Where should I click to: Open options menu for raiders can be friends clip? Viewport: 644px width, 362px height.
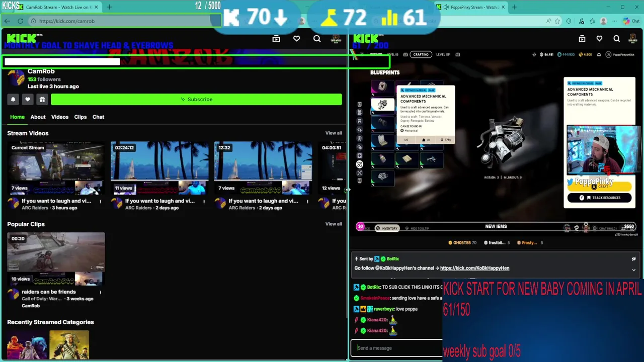click(x=100, y=292)
